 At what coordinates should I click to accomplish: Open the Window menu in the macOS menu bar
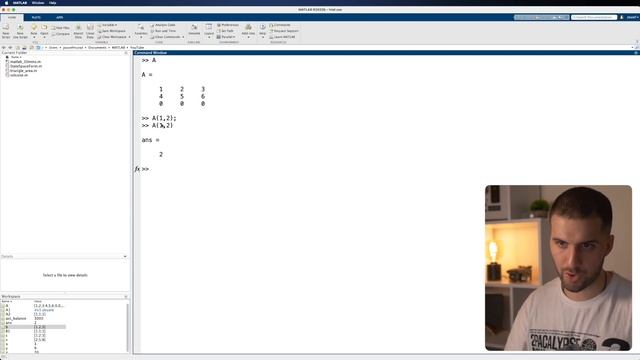pos(38,3)
